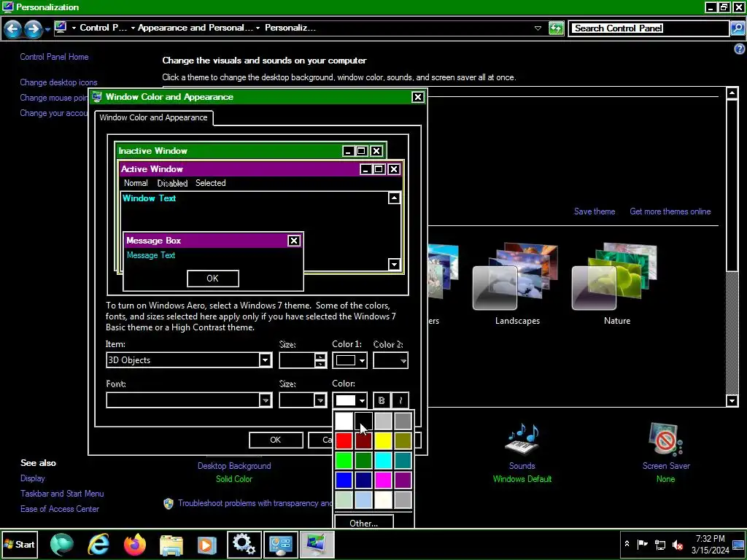
Task: Click the Action Center flag icon
Action: (x=643, y=544)
